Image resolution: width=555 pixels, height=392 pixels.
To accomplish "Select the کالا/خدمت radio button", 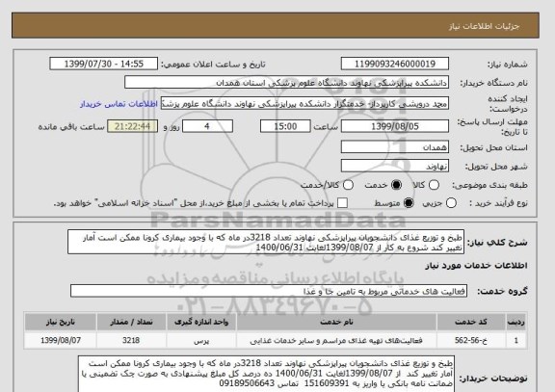I will click(348, 185).
